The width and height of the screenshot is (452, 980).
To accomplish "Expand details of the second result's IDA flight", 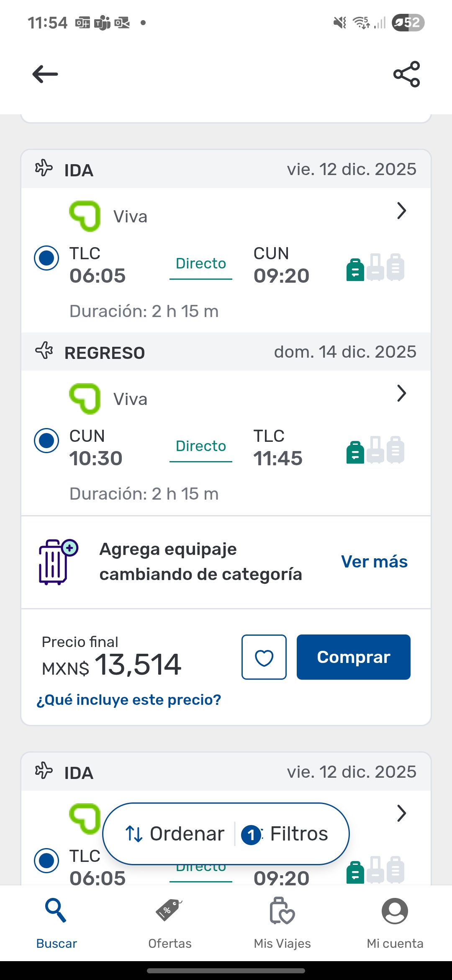I will coord(401,813).
